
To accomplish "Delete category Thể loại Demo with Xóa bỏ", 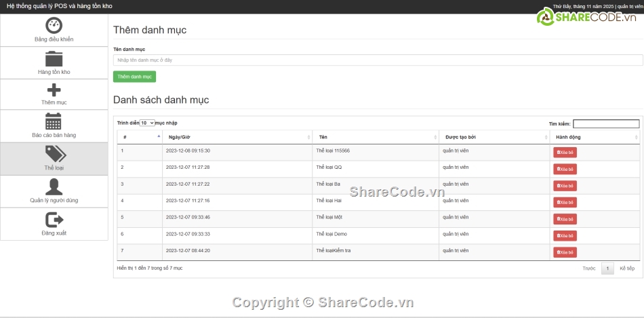I will (565, 236).
